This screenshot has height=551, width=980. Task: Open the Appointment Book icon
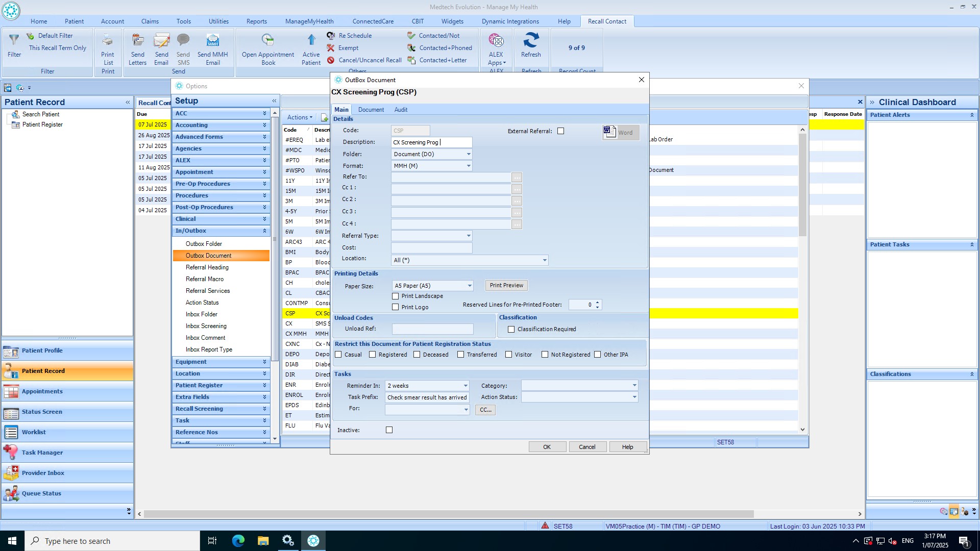pos(267,41)
